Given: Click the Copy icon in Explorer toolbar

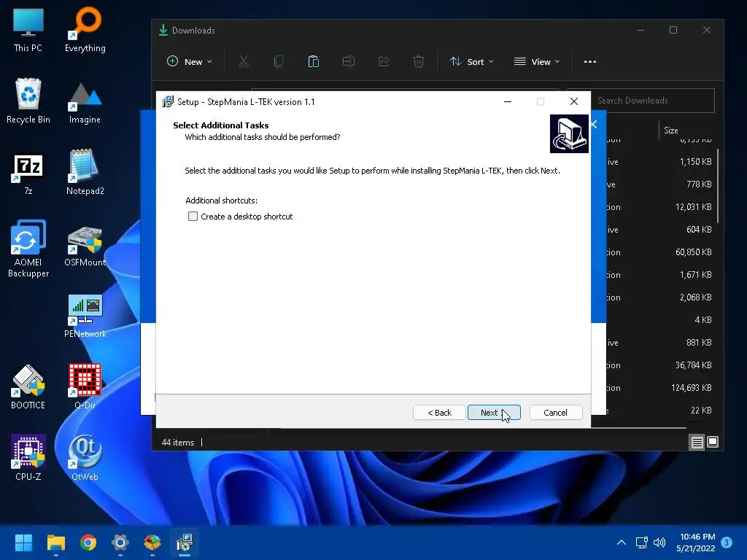Looking at the screenshot, I should pyautogui.click(x=279, y=61).
